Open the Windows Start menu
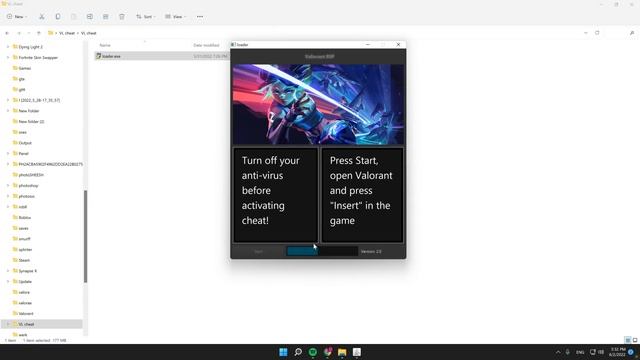640x360 pixels. coord(283,352)
